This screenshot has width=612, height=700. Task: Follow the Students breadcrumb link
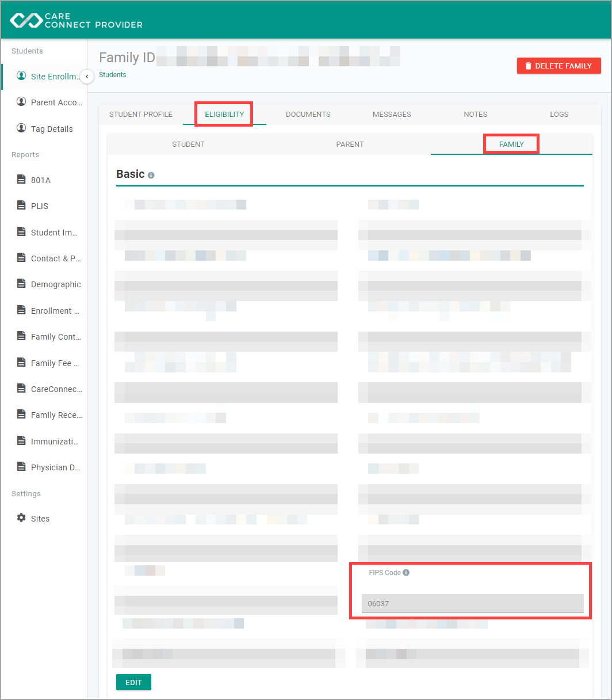[x=113, y=75]
